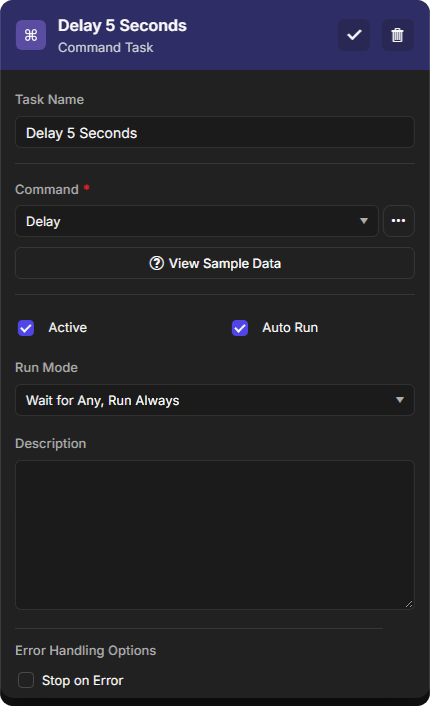Click the 'Error Handling Options' heading
Image resolution: width=430 pixels, height=706 pixels.
tap(86, 651)
